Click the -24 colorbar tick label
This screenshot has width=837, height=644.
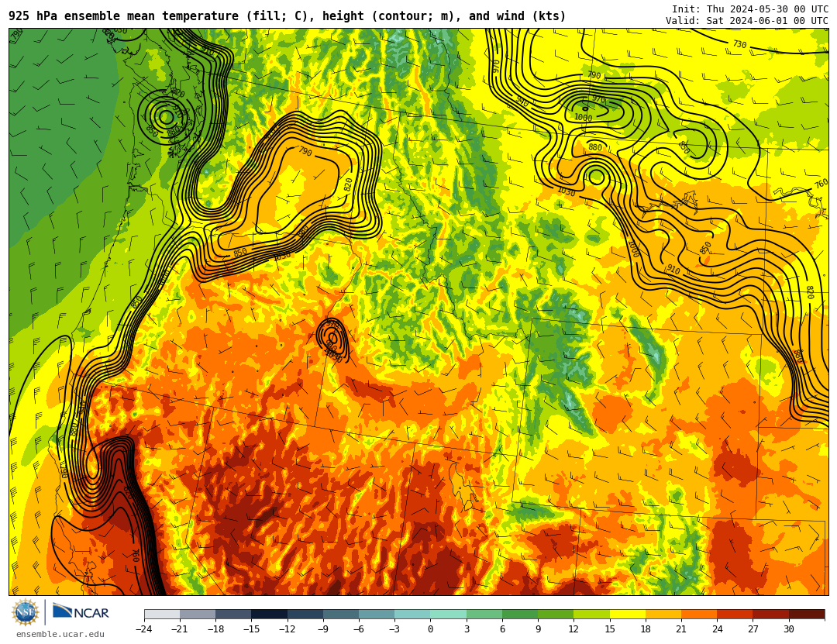144,629
